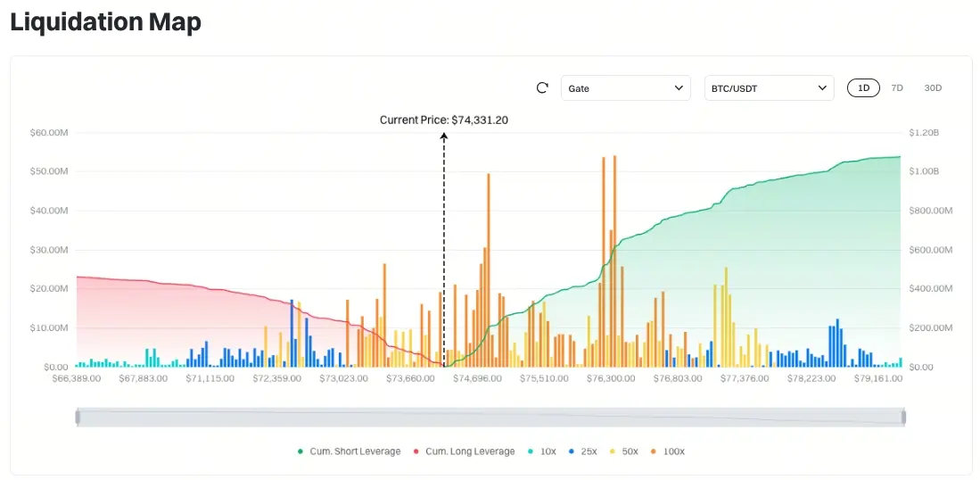Toggle the 10x legend series
Image resolution: width=980 pixels, height=480 pixels.
click(542, 451)
